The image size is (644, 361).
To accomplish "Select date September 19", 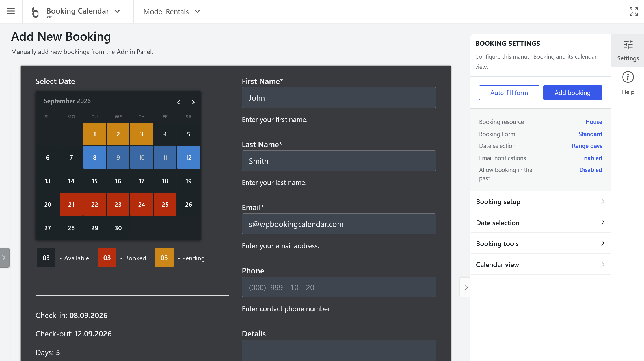I will tap(189, 181).
